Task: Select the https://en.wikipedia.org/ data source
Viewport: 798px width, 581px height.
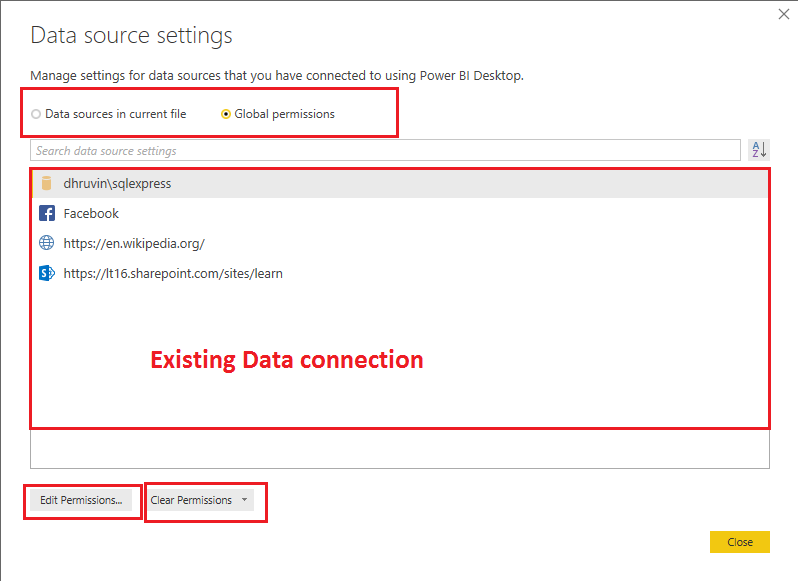Action: coord(134,243)
